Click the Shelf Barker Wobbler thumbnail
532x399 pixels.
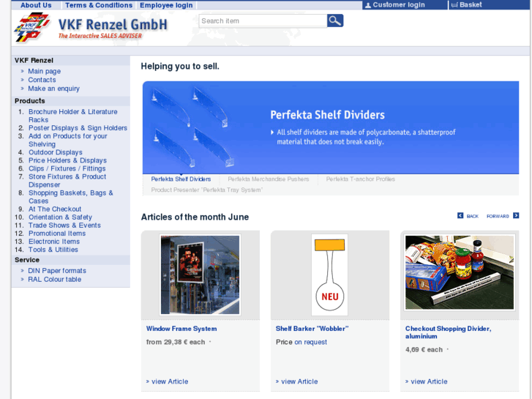point(330,275)
